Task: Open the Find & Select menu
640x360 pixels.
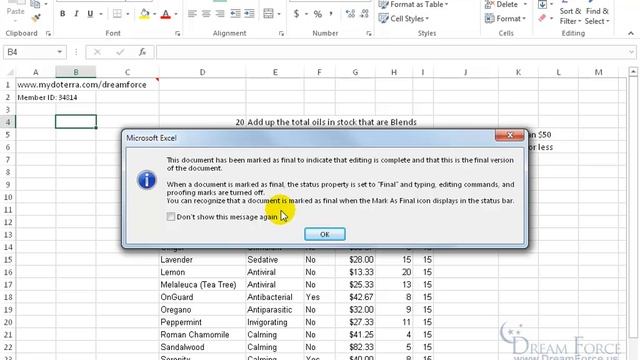Action: click(x=597, y=16)
